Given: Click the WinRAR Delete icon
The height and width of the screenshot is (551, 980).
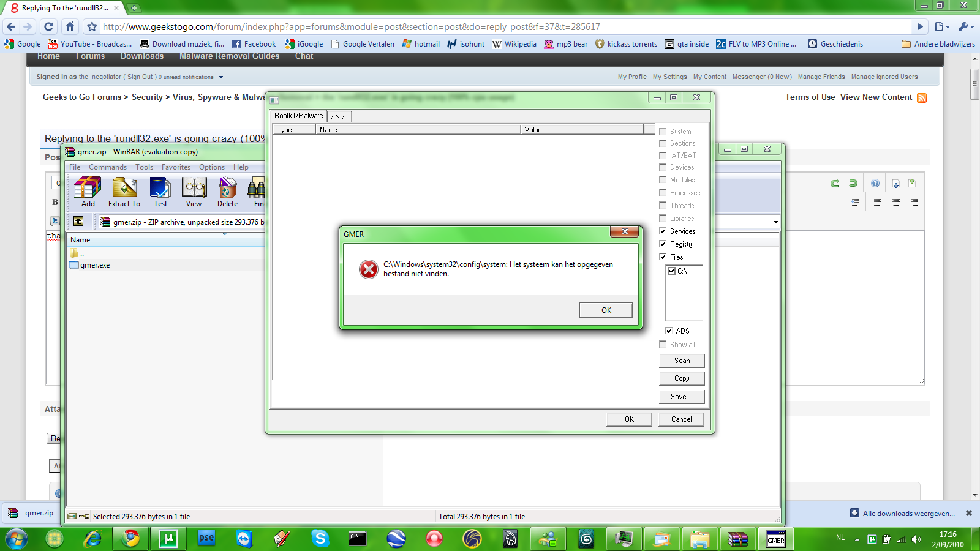Looking at the screenshot, I should pyautogui.click(x=227, y=192).
